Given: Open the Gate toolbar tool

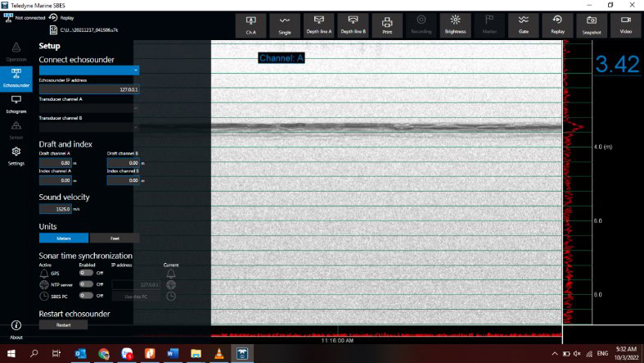Looking at the screenshot, I should [x=523, y=25].
